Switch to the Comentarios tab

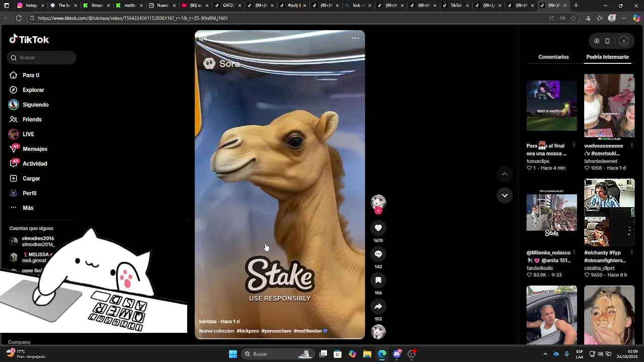(553, 57)
